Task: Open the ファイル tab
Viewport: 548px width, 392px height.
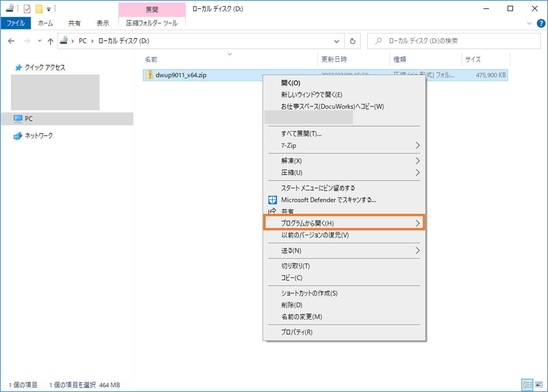Action: click(16, 23)
